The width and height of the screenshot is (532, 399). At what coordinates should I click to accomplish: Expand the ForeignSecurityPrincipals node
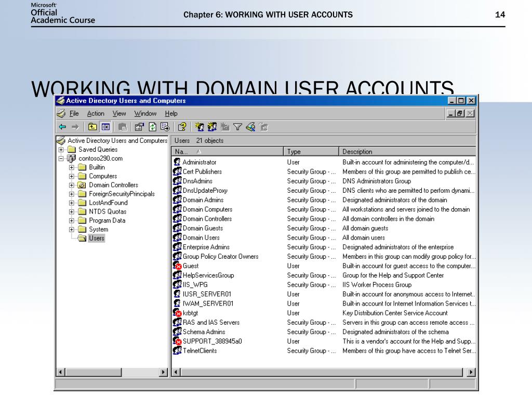(x=71, y=194)
